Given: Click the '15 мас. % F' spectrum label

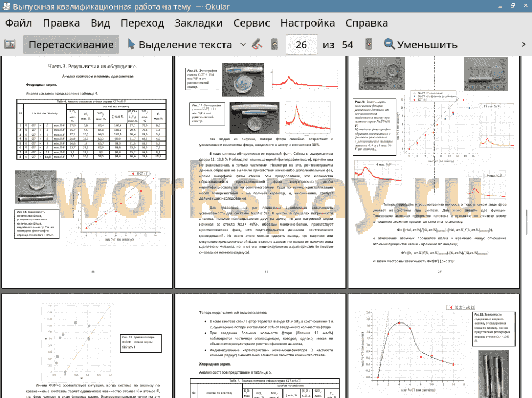Looking at the screenshot, I should pos(492,106).
